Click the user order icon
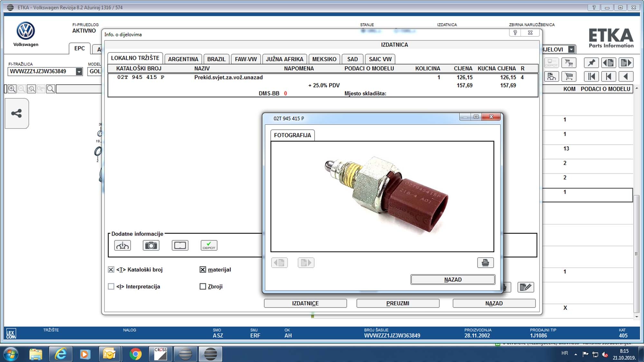 tap(552, 76)
